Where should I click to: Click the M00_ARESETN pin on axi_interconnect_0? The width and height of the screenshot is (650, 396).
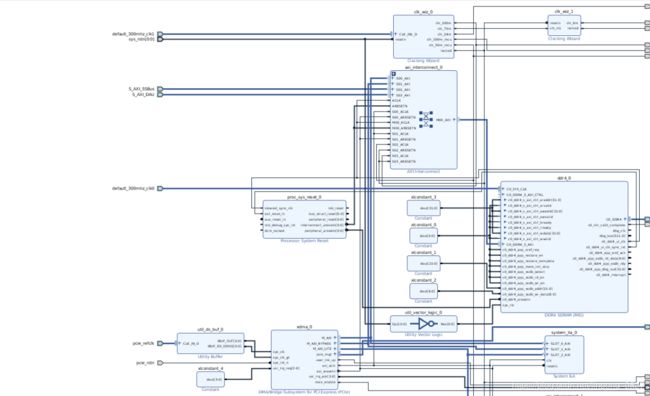(404, 128)
